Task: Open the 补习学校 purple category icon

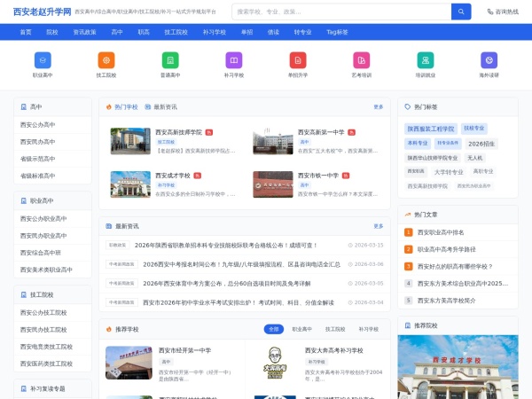Action: [234, 60]
